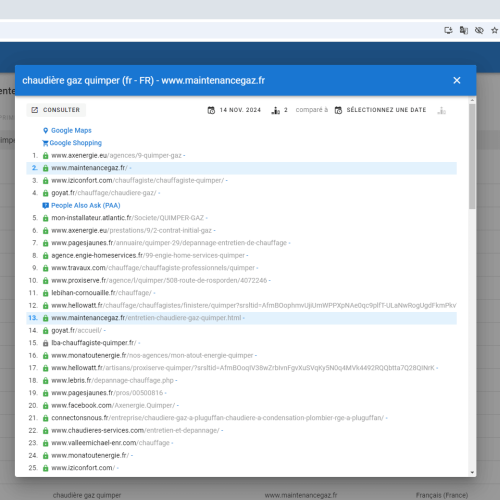The image size is (500, 500).
Task: Click the ranking podium icon next to 2
Action: point(275,110)
